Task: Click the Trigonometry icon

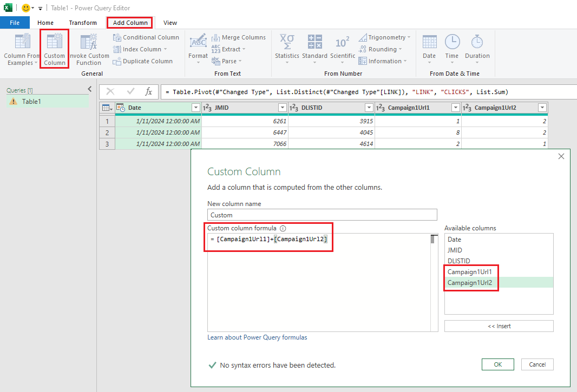Action: click(x=385, y=37)
